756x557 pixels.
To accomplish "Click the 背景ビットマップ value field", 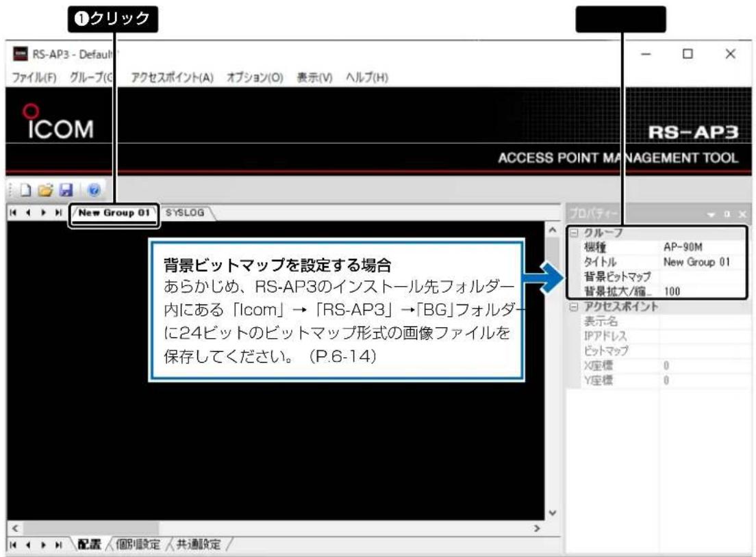I will 703,276.
